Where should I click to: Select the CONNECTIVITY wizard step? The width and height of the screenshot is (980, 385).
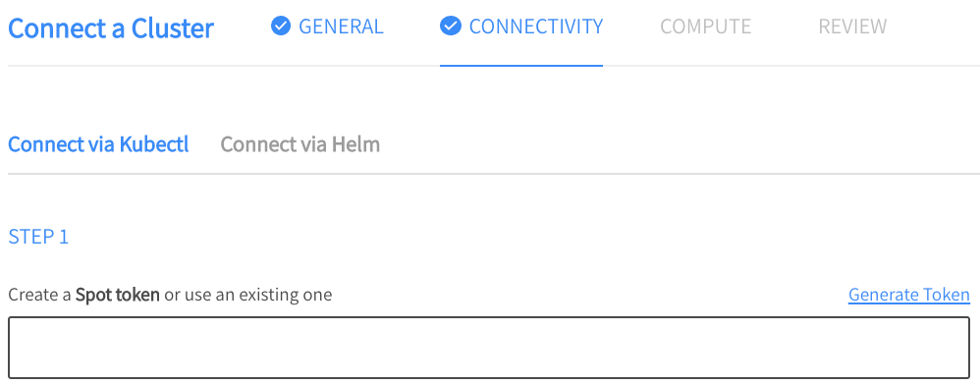tap(521, 27)
